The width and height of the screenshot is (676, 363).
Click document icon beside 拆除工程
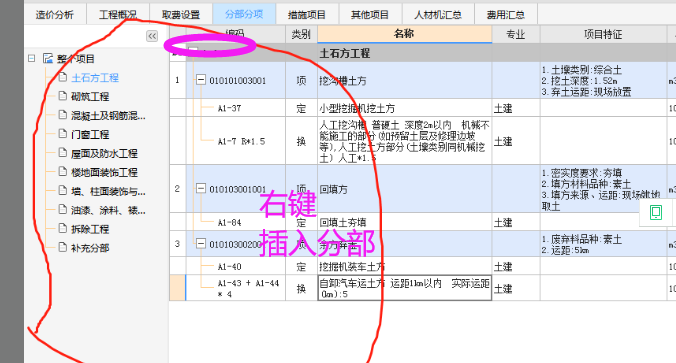(63, 228)
